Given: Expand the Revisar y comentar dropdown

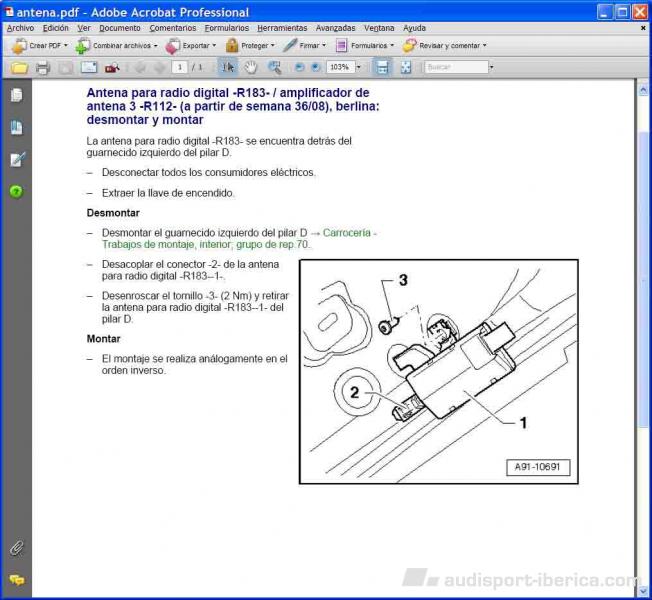Looking at the screenshot, I should [x=484, y=46].
